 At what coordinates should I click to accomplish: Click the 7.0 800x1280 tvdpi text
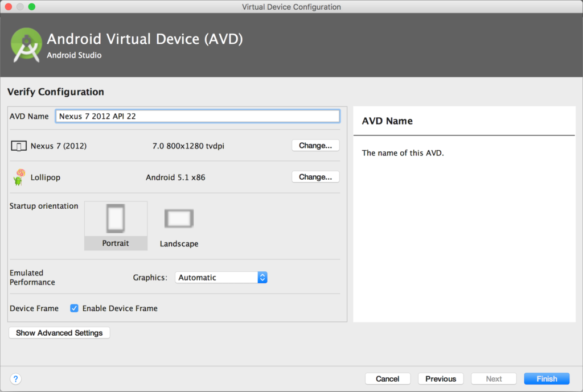(x=188, y=146)
